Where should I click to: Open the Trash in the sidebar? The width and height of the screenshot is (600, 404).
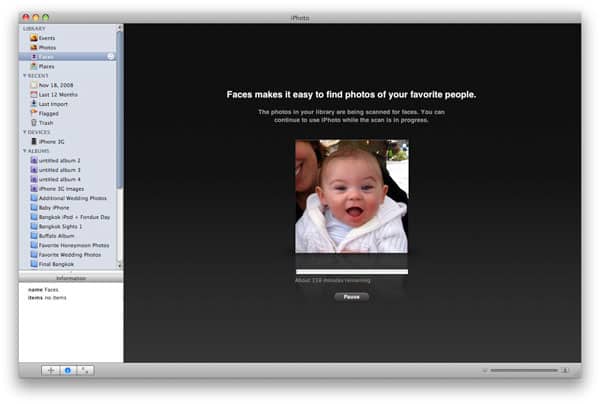pos(46,122)
